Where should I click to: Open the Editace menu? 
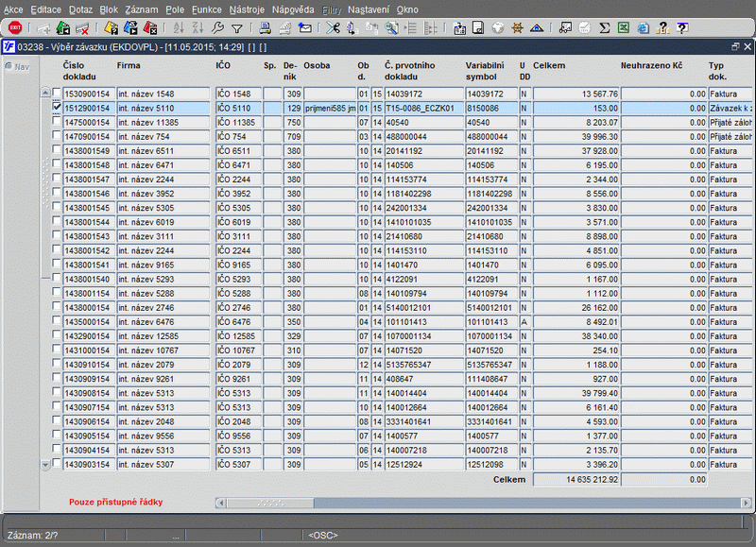(45, 9)
